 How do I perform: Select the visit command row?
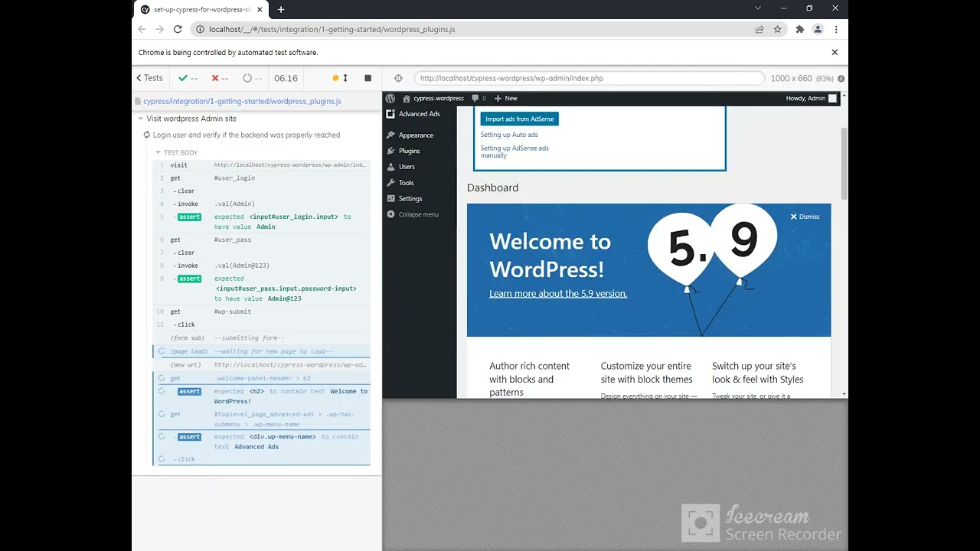[x=261, y=165]
